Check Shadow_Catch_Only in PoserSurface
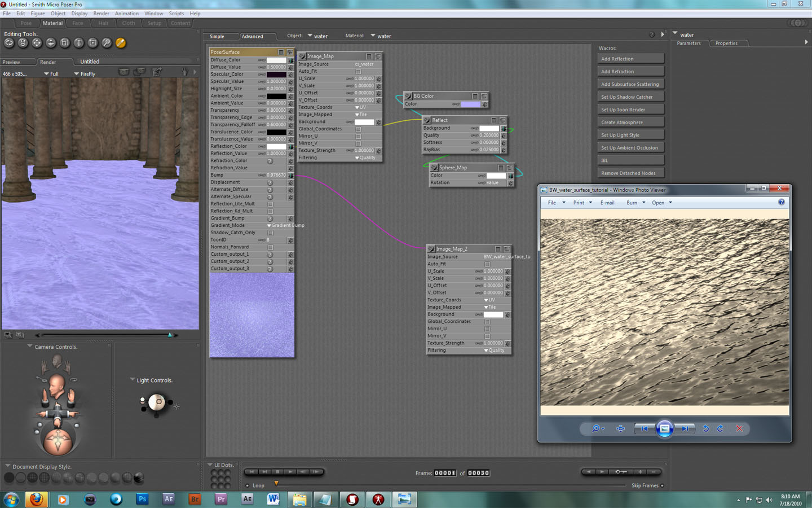 pyautogui.click(x=270, y=233)
